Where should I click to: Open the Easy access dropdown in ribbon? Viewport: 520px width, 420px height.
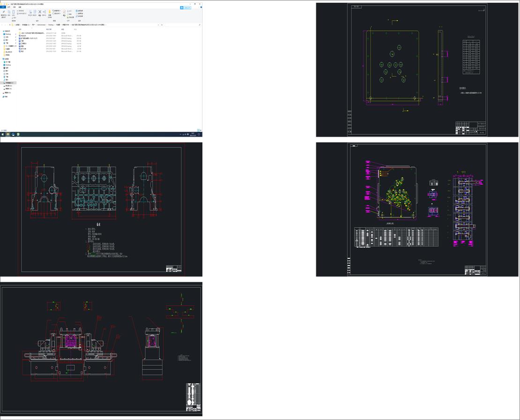56,14
